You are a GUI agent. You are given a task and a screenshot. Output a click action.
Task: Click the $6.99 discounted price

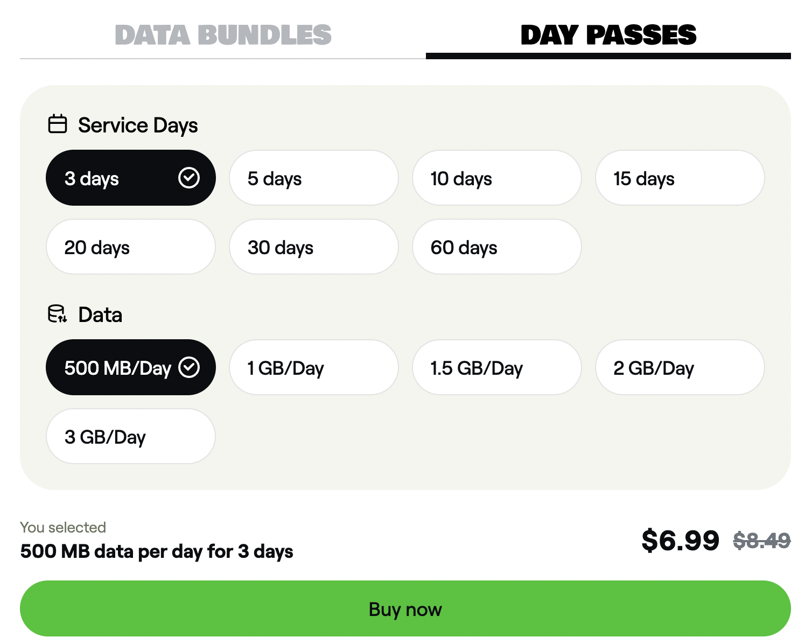[x=680, y=540]
